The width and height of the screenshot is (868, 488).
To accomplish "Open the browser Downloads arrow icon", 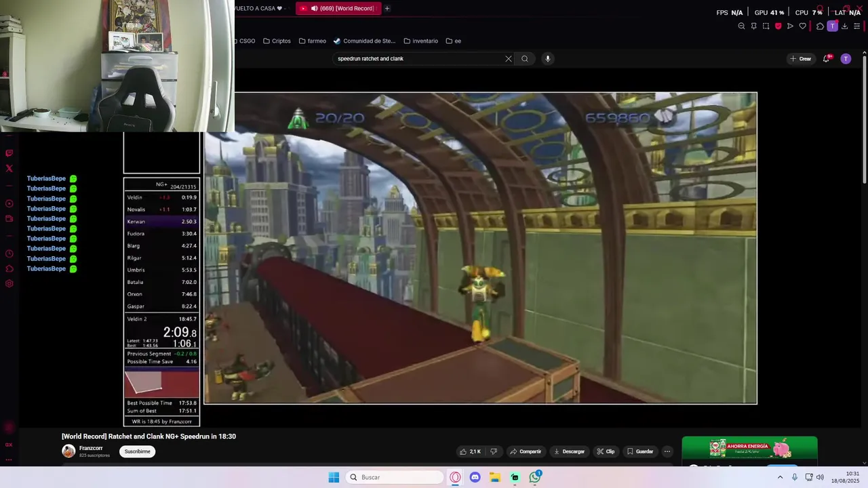I will (x=845, y=26).
